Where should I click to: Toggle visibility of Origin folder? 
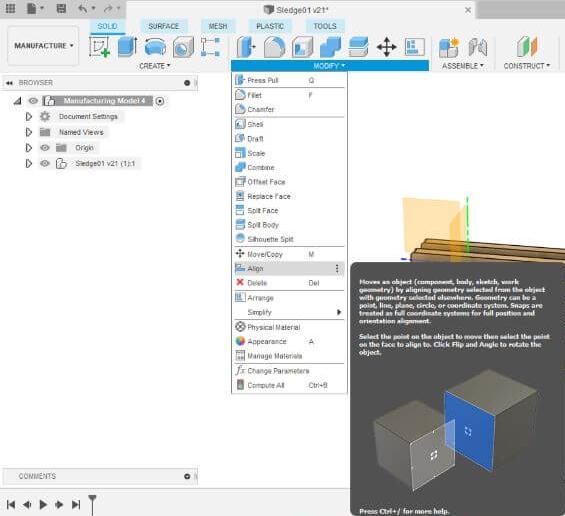click(45, 148)
